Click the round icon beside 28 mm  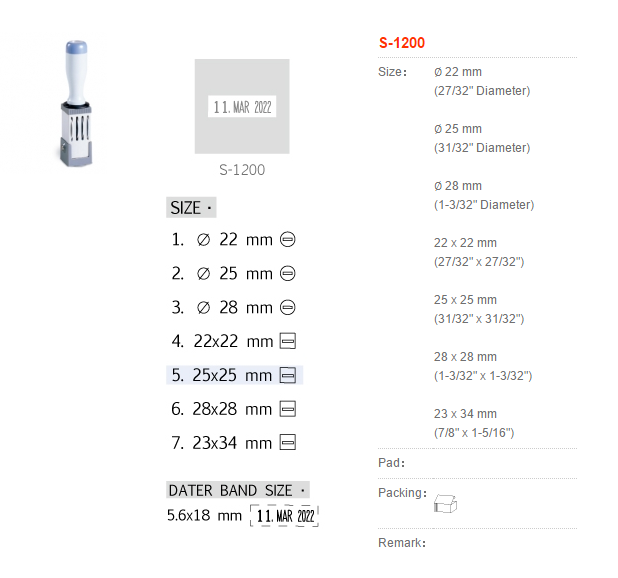click(x=287, y=307)
